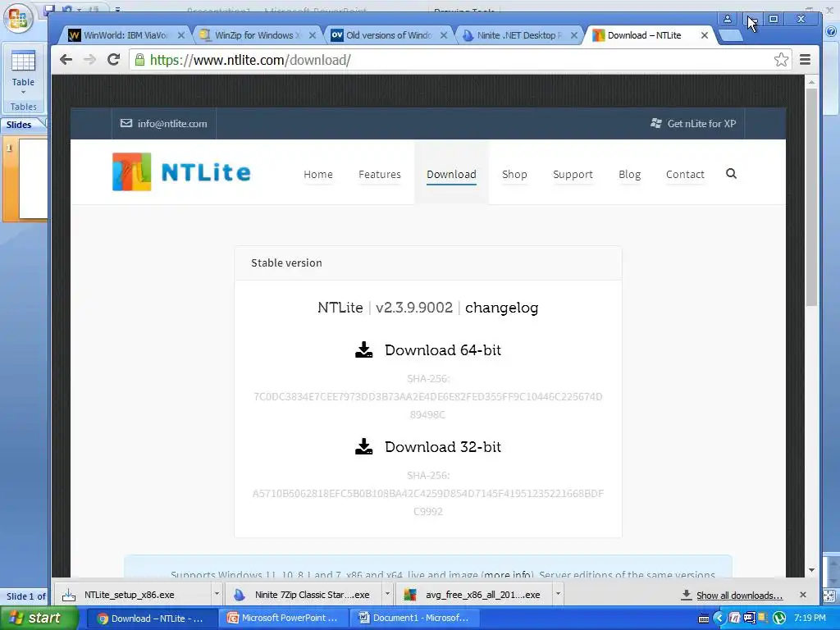Insert a Table in PowerPoint

click(23, 72)
